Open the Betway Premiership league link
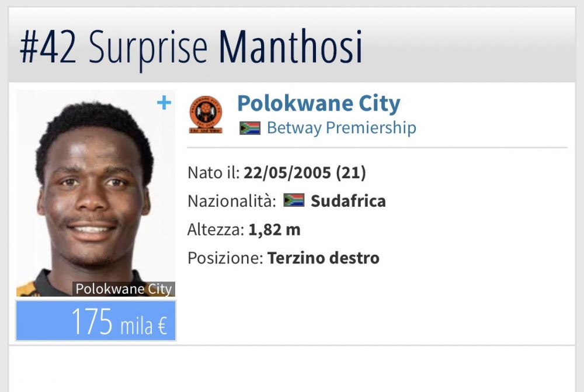584x392 pixels. 342,128
